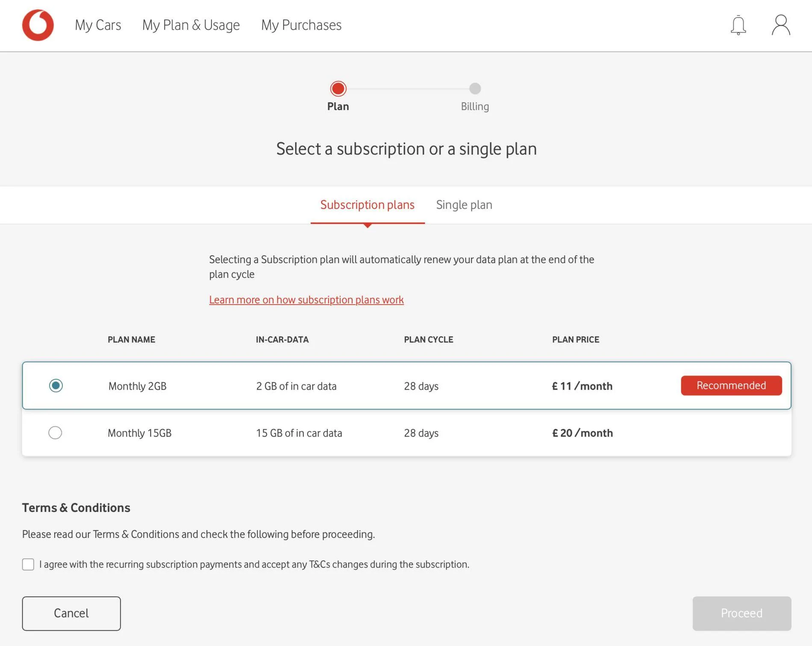Open the user account profile icon

(781, 25)
